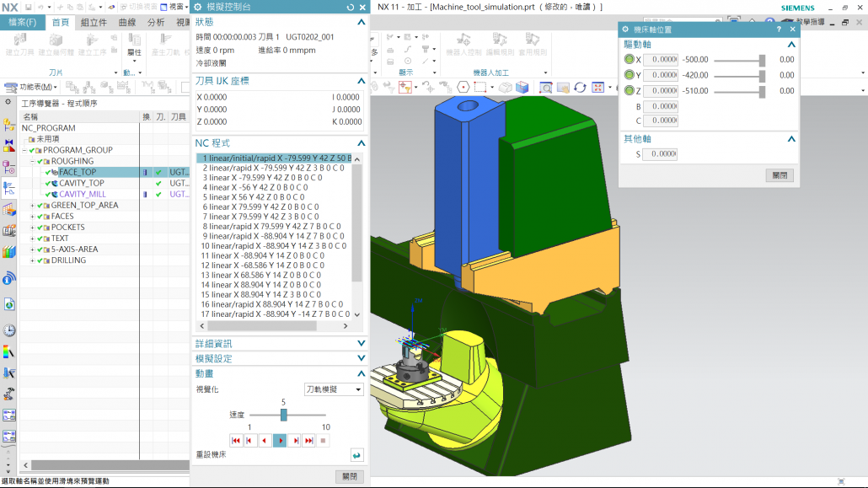Click the play forward simulation button
This screenshot has height=488, width=868.
(x=280, y=440)
